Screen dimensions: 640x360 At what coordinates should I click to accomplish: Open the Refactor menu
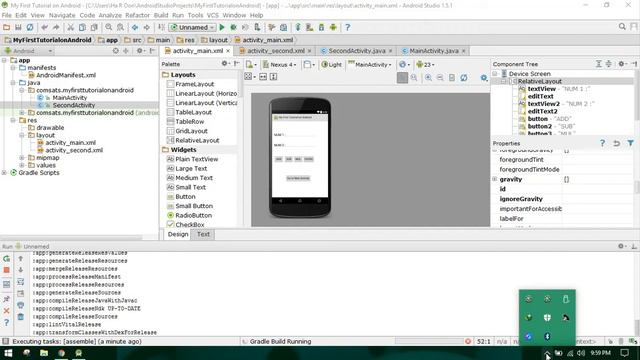138,15
